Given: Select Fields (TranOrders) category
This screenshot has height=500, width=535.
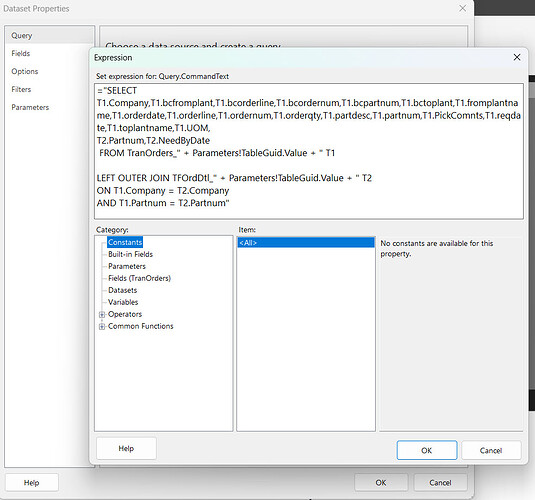Looking at the screenshot, I should coord(139,278).
